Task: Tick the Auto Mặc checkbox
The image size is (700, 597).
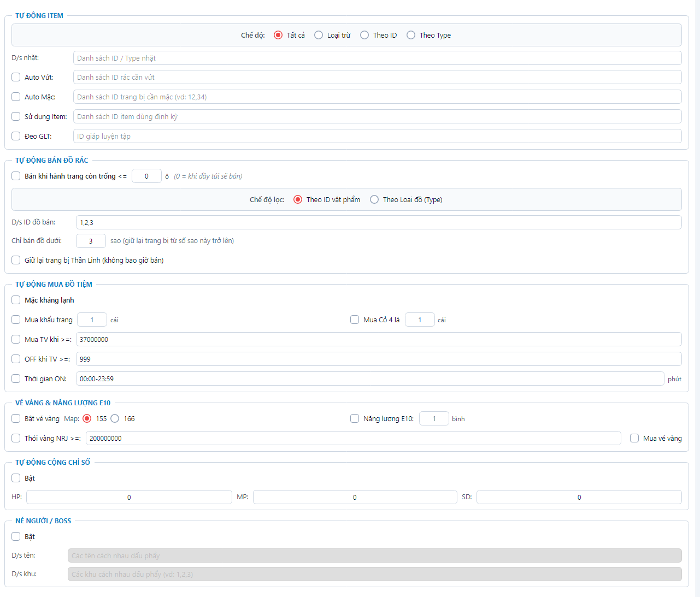Action: click(x=16, y=97)
